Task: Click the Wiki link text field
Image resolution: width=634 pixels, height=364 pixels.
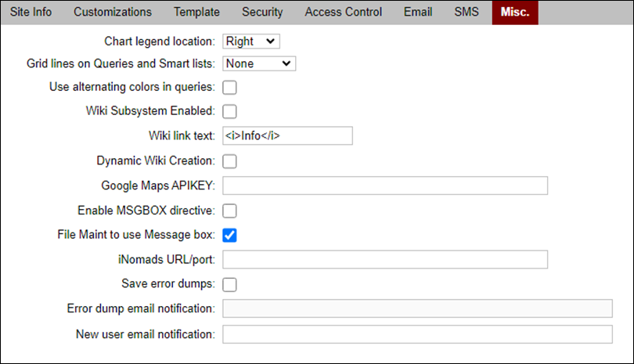Action: (287, 136)
